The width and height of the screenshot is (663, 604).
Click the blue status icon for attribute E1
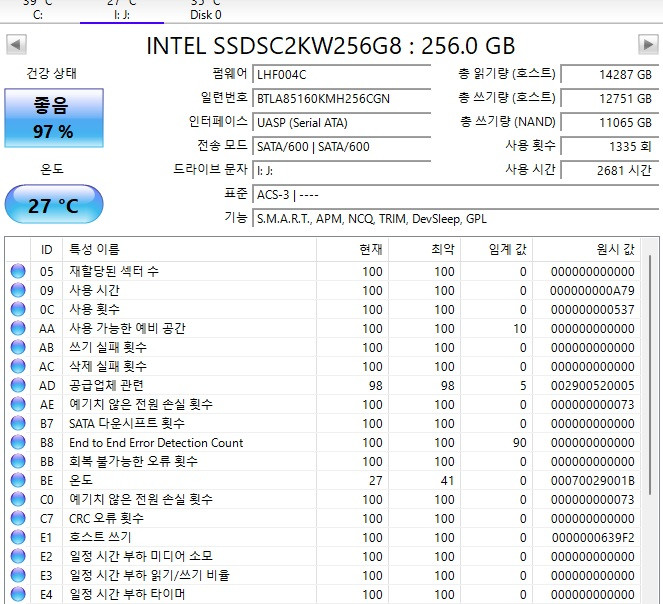tap(18, 538)
